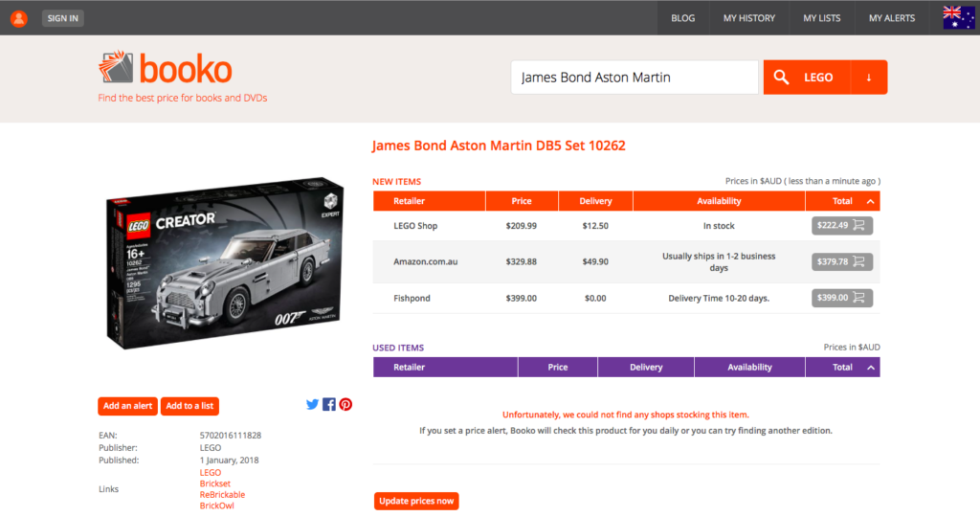
Task: Click the $49.90 delivery cell
Action: point(595,262)
